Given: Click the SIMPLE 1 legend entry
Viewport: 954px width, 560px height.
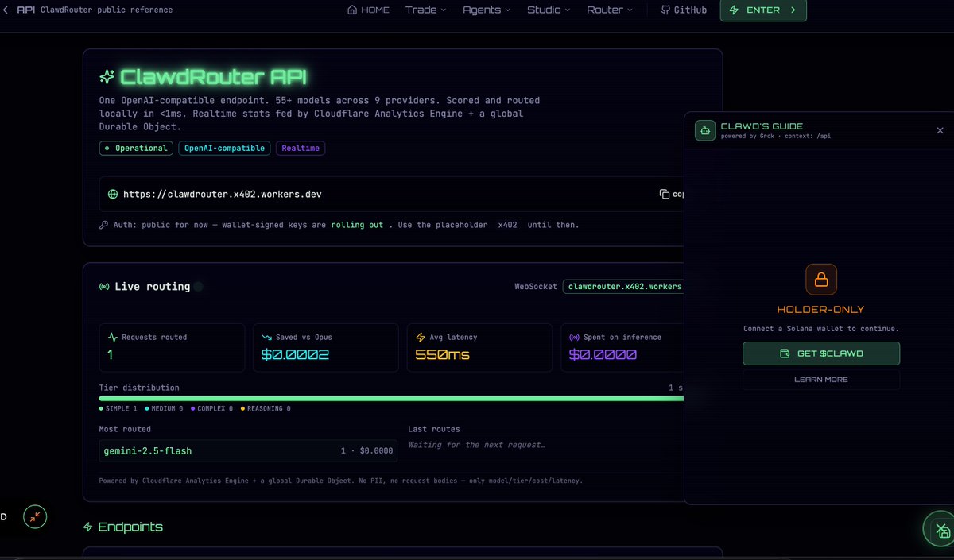Looking at the screenshot, I should 118,408.
